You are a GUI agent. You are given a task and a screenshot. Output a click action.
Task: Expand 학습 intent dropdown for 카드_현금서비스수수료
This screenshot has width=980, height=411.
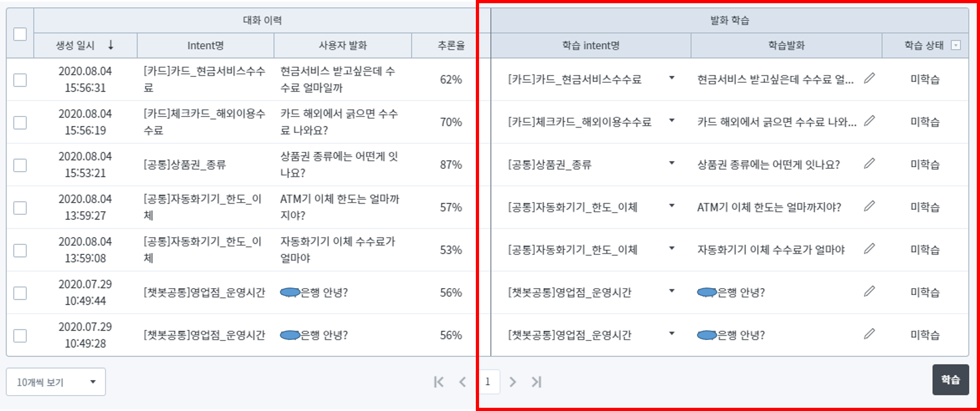[x=672, y=79]
